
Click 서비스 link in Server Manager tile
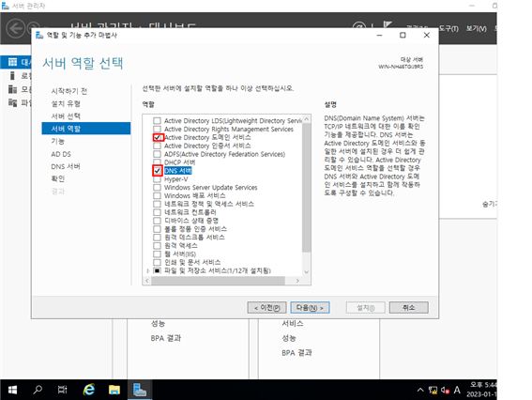pyautogui.click(x=293, y=323)
